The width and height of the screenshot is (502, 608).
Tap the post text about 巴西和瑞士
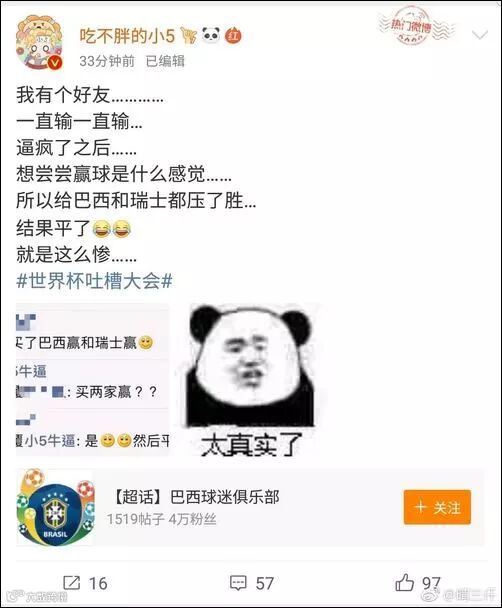136,200
